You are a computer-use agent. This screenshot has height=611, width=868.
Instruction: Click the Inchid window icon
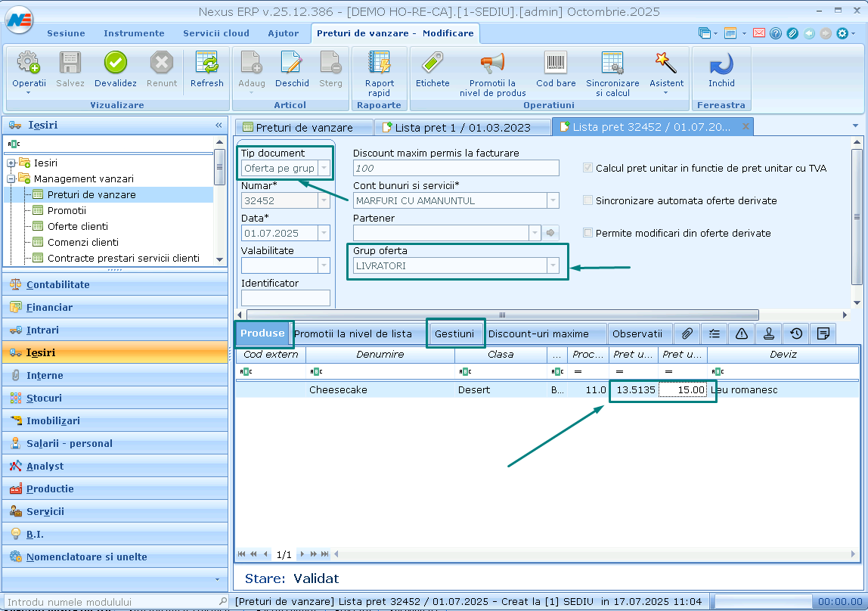click(x=721, y=64)
